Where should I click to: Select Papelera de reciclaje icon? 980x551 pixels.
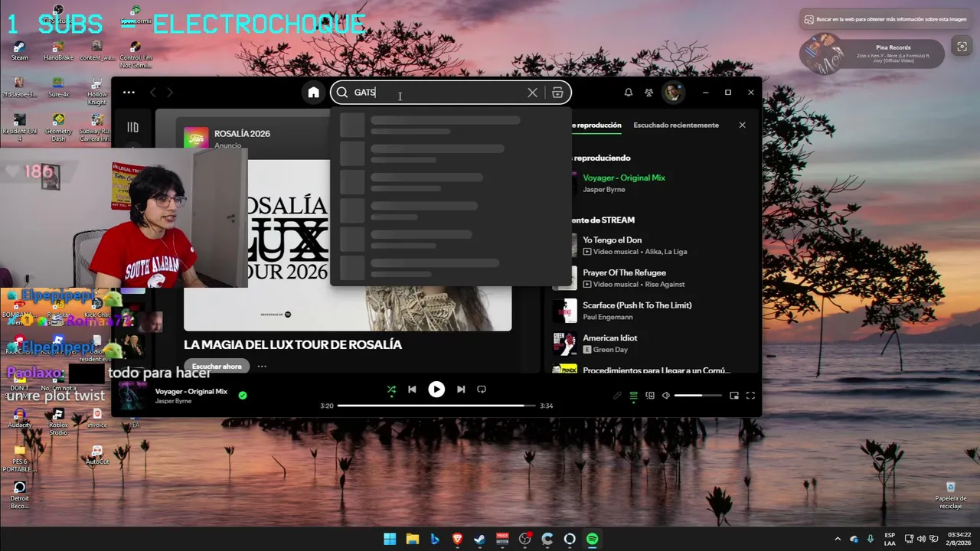[950, 495]
